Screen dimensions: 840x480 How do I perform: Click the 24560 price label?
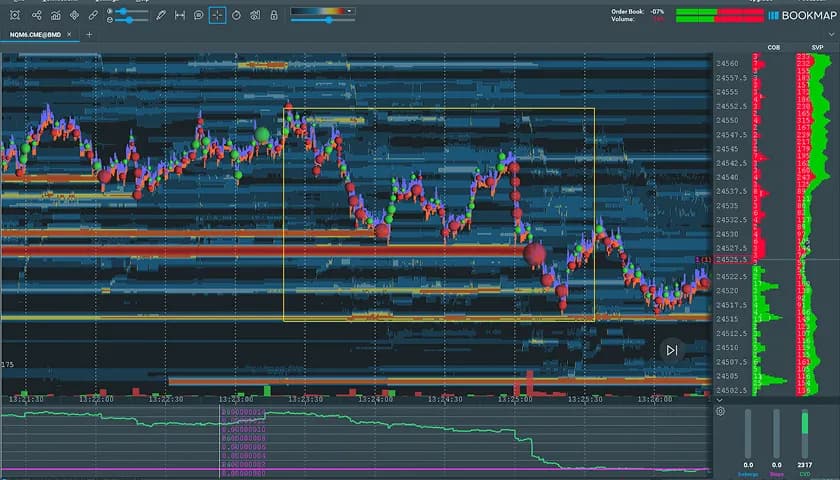click(727, 63)
